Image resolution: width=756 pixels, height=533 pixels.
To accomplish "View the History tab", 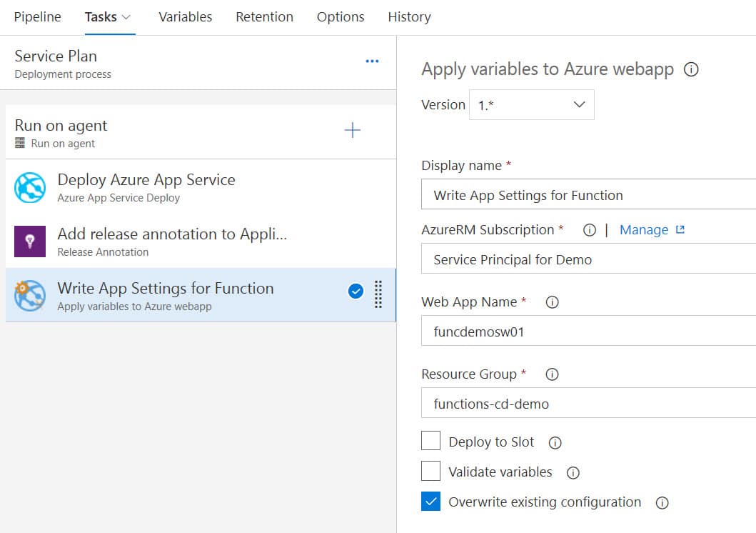I will point(409,17).
